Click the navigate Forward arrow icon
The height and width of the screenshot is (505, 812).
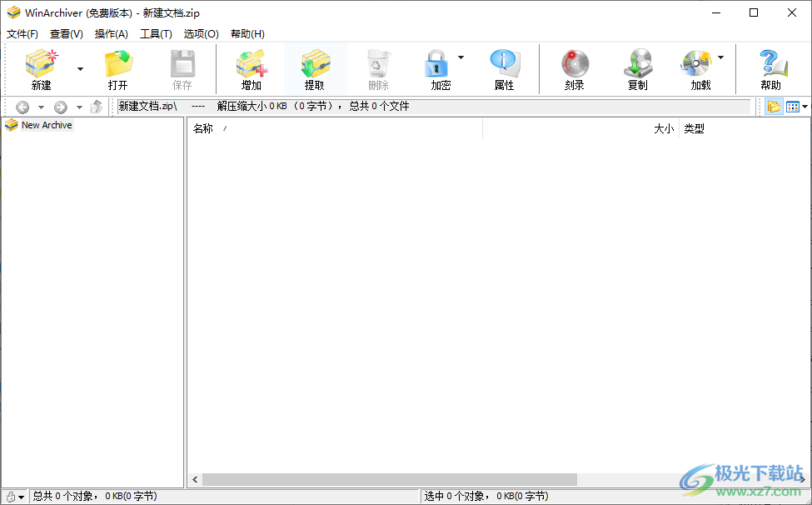click(x=61, y=107)
